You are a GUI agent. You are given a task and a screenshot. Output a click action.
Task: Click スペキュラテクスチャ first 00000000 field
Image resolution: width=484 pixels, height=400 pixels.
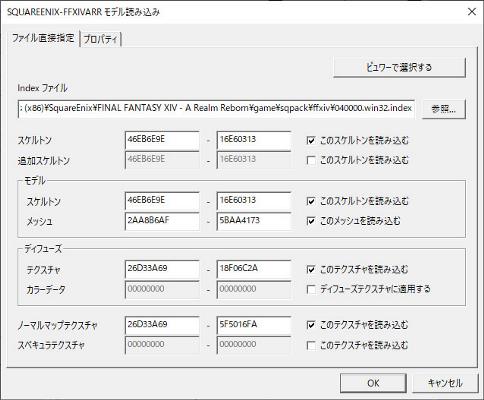[162, 345]
